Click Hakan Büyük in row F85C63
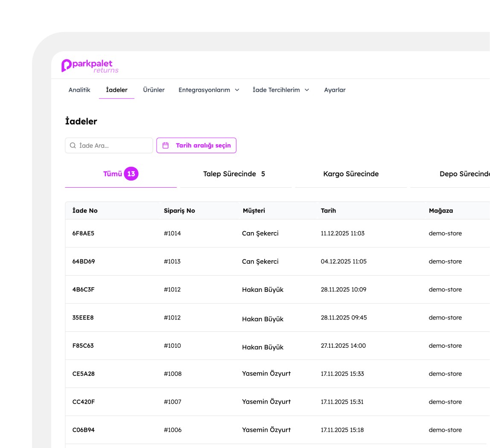The height and width of the screenshot is (448, 490). (x=262, y=347)
